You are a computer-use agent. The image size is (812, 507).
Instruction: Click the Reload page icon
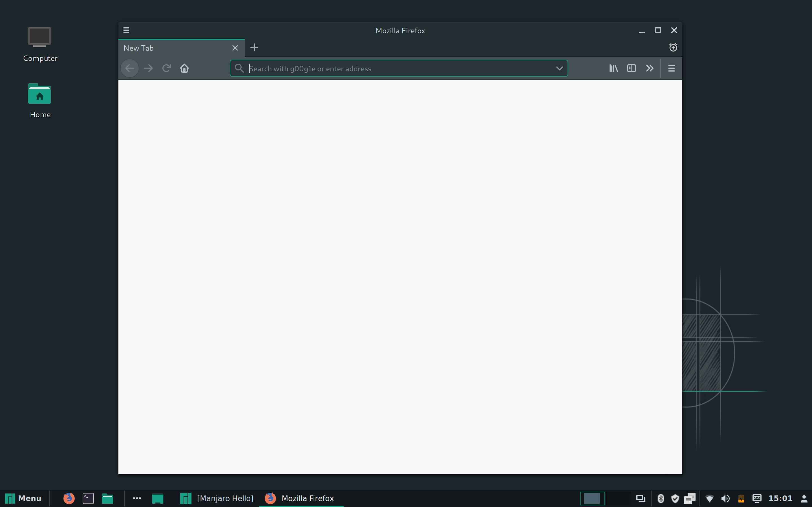tap(166, 68)
